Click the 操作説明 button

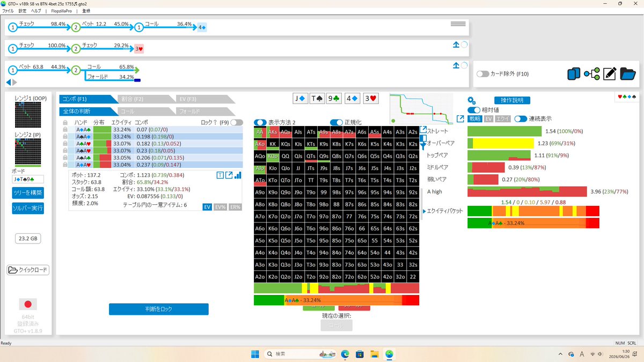coord(512,100)
